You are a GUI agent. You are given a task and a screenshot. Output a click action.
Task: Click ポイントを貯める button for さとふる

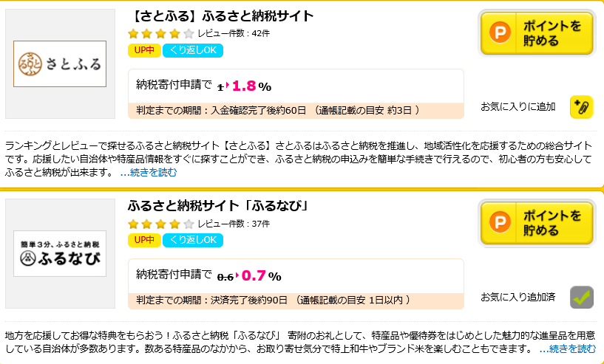pyautogui.click(x=537, y=33)
